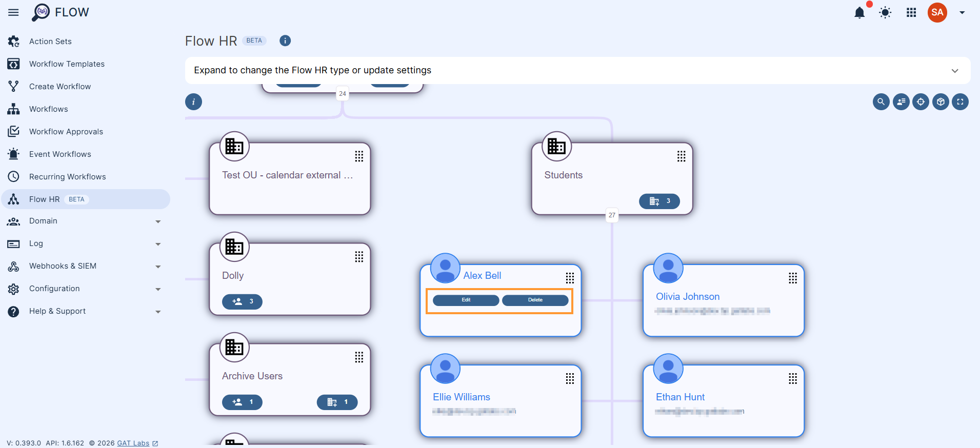Toggle fullscreen view of the org chart
This screenshot has height=448, width=980.
960,102
